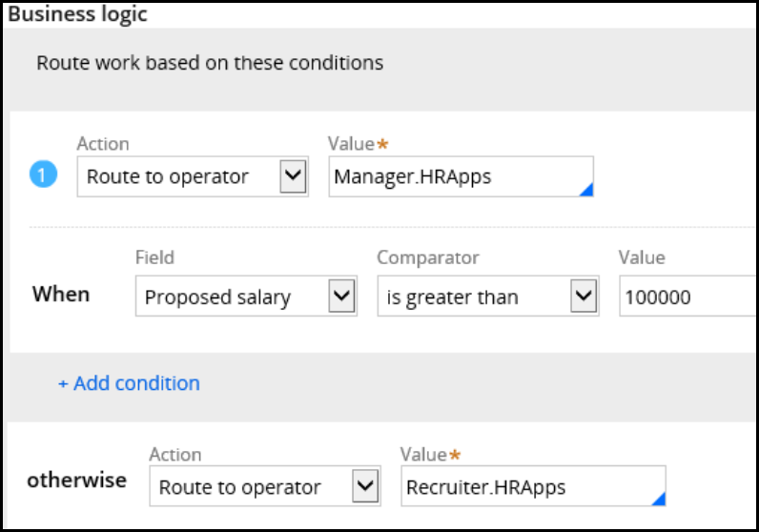Select 'Route work based on these conditions' header
Image resolution: width=759 pixels, height=532 pixels.
click(210, 63)
